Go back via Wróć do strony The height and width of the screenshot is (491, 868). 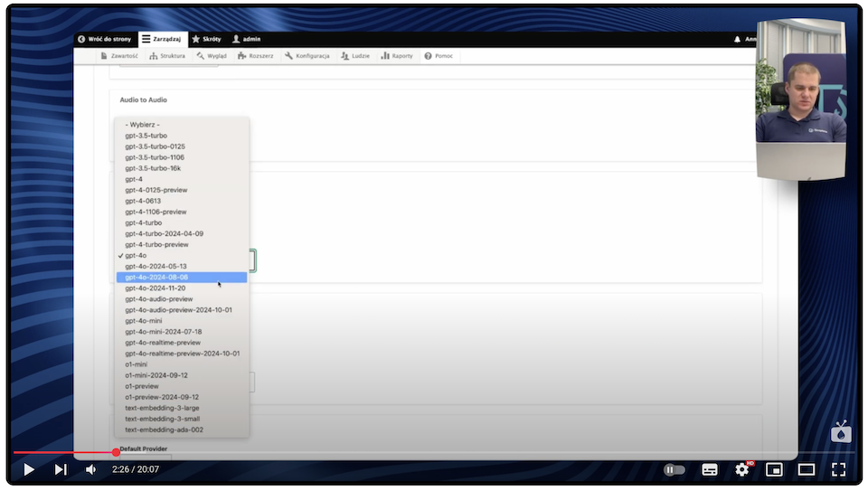pos(105,39)
